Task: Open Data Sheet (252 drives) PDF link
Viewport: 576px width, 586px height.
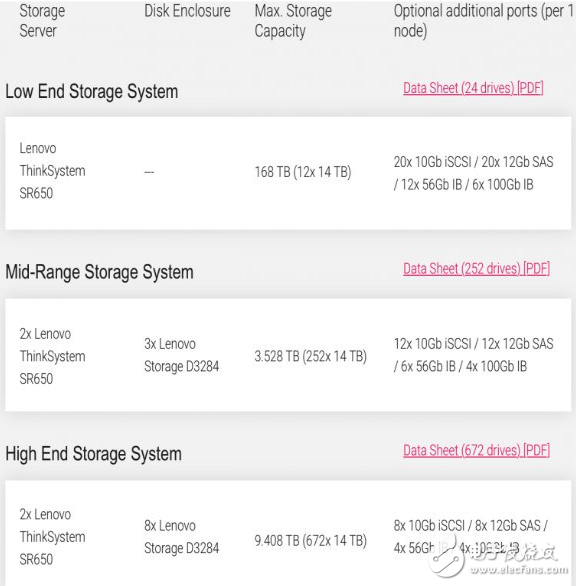Action: click(476, 269)
